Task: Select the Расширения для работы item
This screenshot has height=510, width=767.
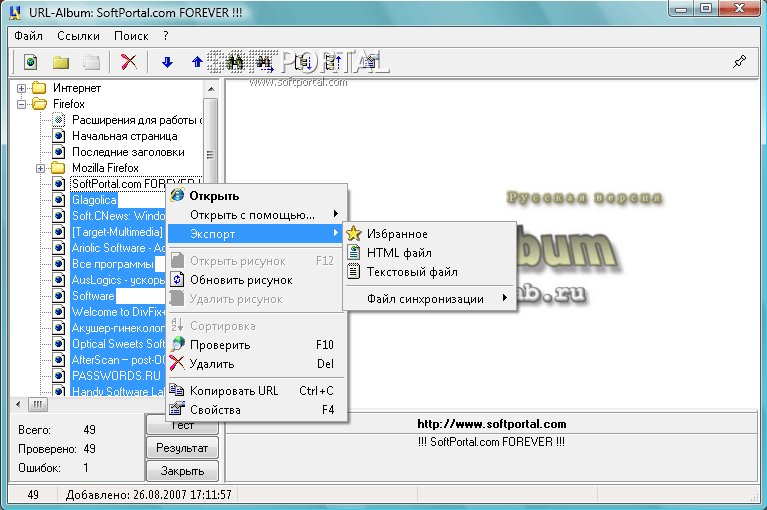Action: (137, 120)
